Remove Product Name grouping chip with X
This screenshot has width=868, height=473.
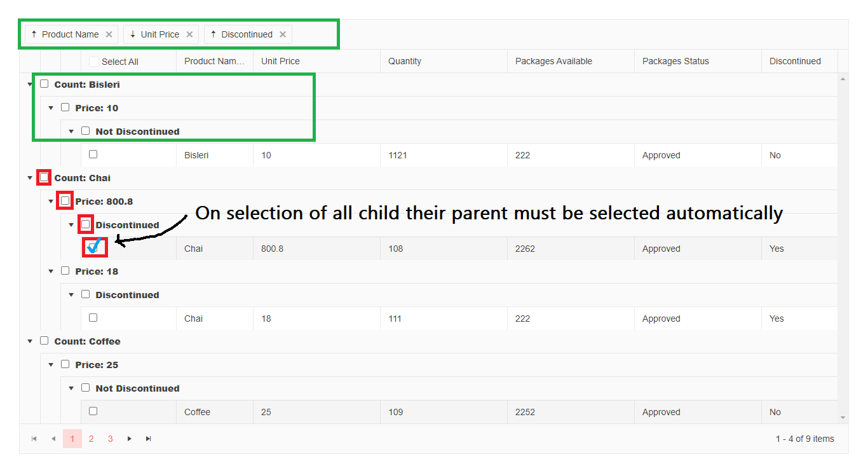[x=109, y=34]
